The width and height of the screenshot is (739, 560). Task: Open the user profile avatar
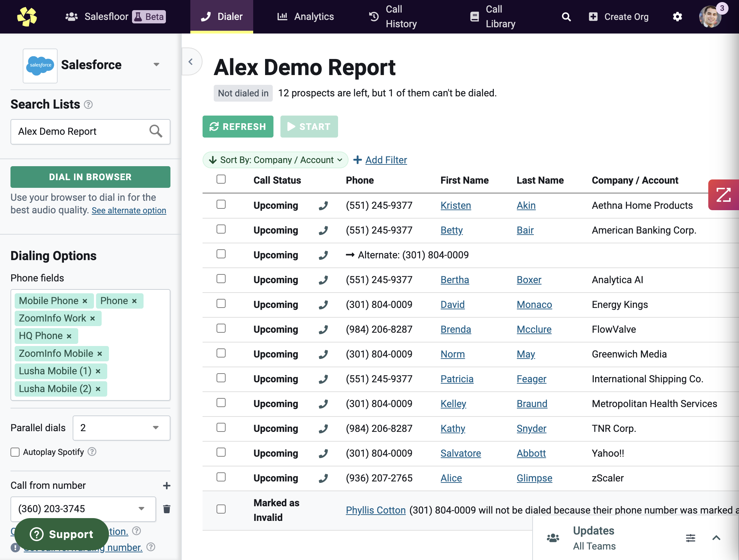[710, 17]
